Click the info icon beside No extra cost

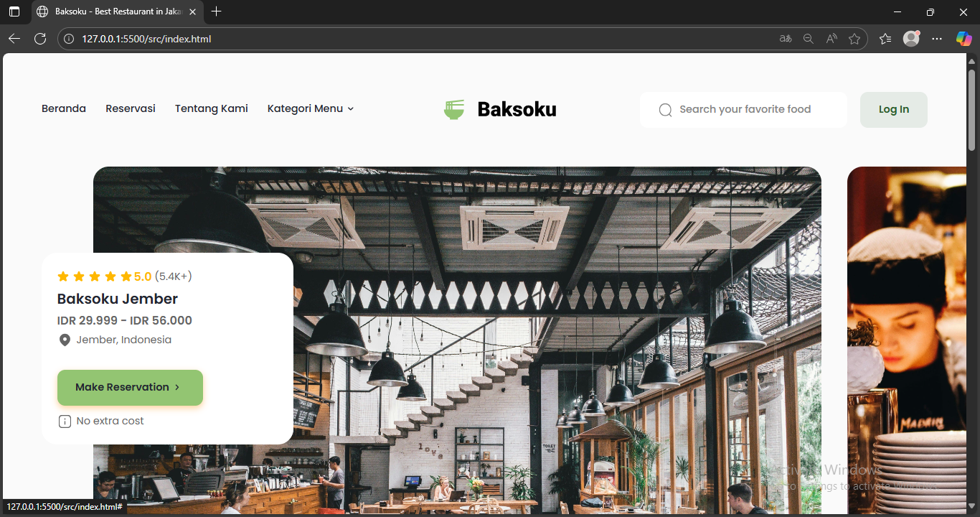click(65, 421)
